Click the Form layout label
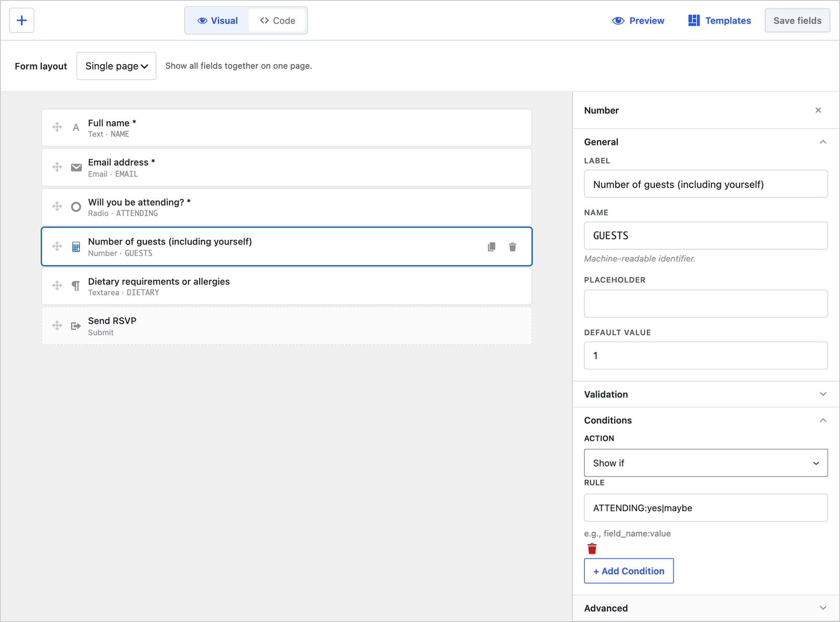The height and width of the screenshot is (622, 840). click(x=41, y=66)
